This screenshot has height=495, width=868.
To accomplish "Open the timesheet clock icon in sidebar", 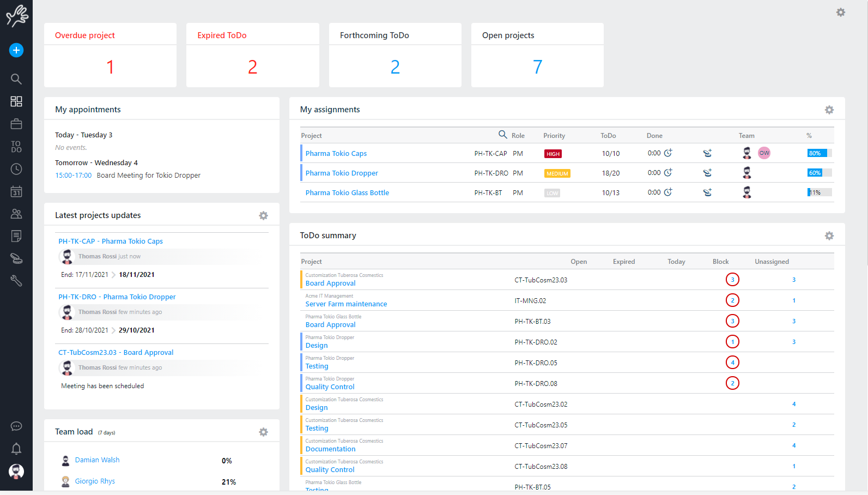I will tap(16, 169).
